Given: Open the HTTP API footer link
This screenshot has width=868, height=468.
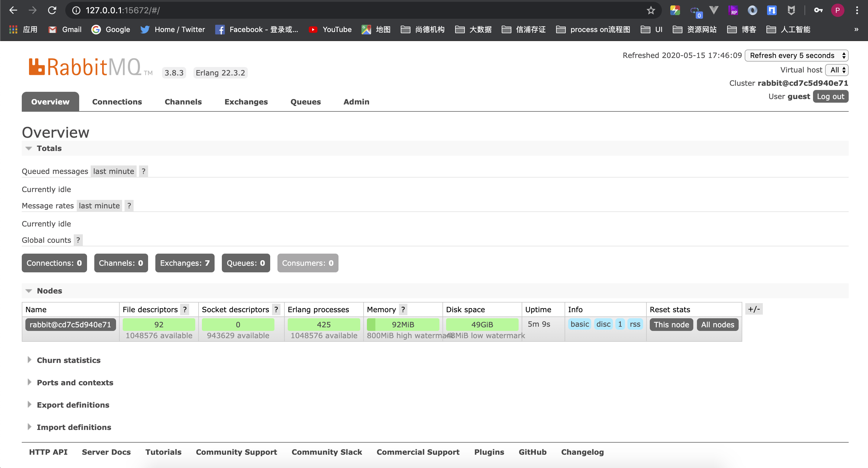Looking at the screenshot, I should pos(48,452).
